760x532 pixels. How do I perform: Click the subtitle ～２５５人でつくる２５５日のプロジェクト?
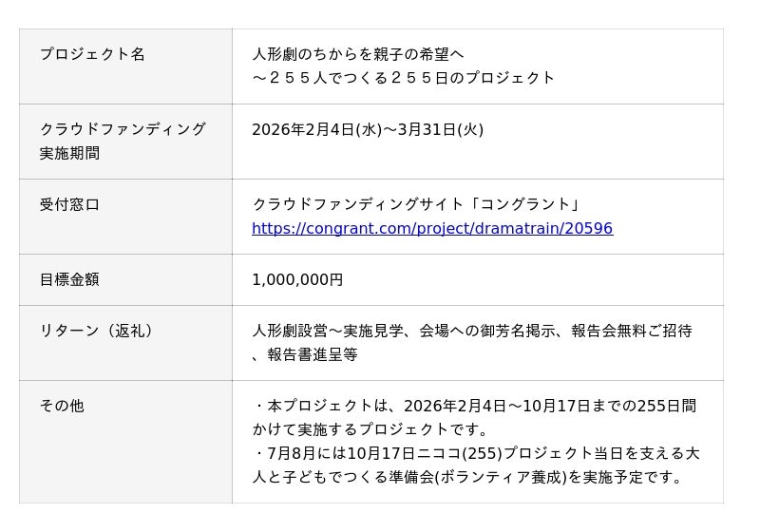tap(403, 78)
